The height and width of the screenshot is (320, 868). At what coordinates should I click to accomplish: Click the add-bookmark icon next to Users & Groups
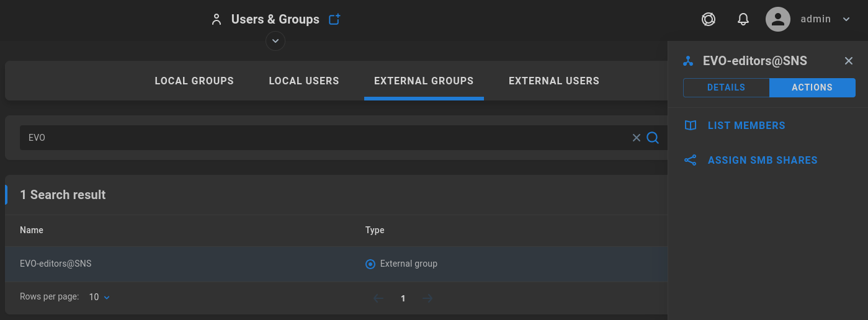pos(334,19)
